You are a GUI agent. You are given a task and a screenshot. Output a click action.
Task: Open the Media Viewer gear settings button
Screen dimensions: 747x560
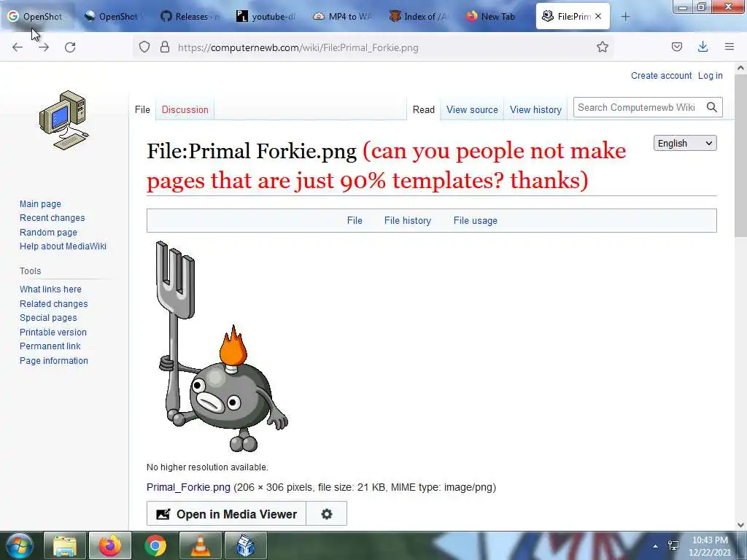[326, 514]
